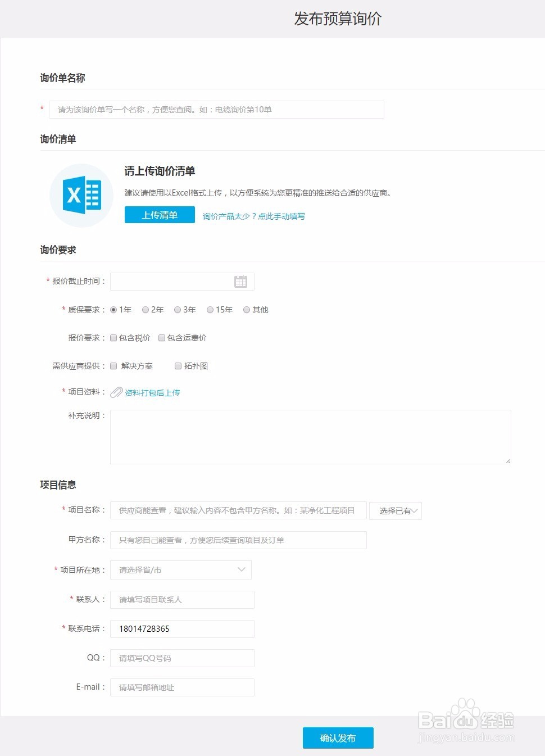
Task: Expand the 请选择省/市 location dropdown
Action: pos(181,570)
